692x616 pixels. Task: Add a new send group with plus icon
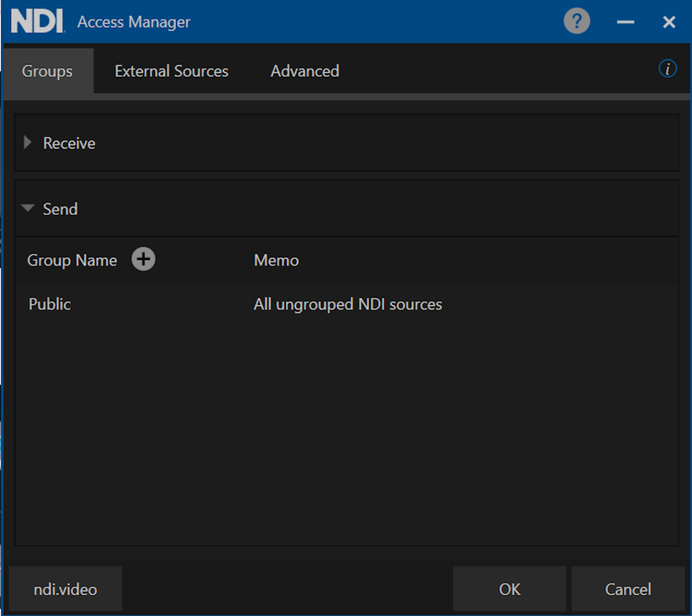pyautogui.click(x=143, y=260)
